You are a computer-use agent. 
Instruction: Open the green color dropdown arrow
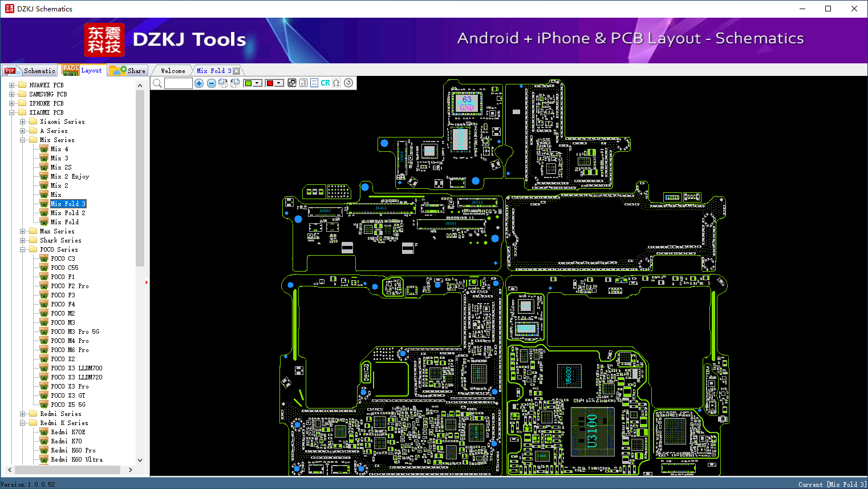click(x=258, y=83)
